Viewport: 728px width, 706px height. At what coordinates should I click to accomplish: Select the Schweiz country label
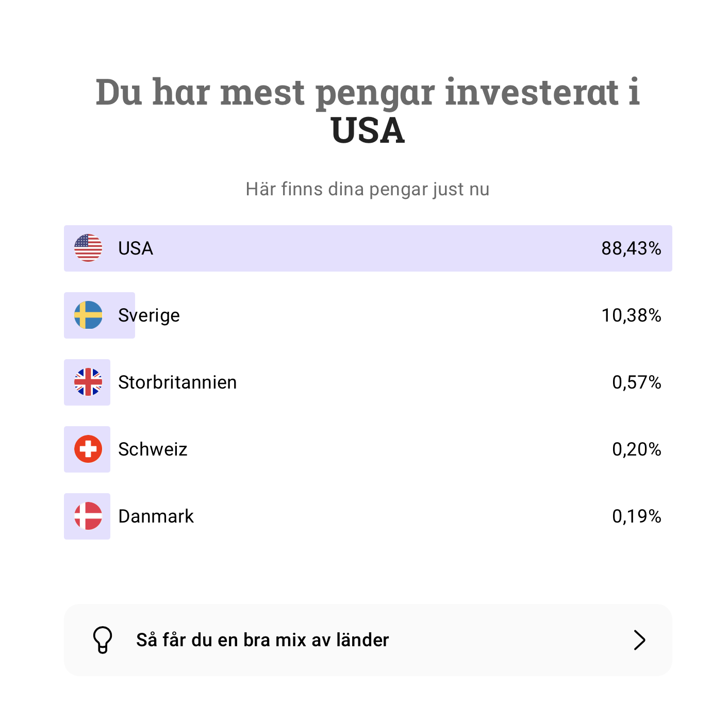(153, 449)
